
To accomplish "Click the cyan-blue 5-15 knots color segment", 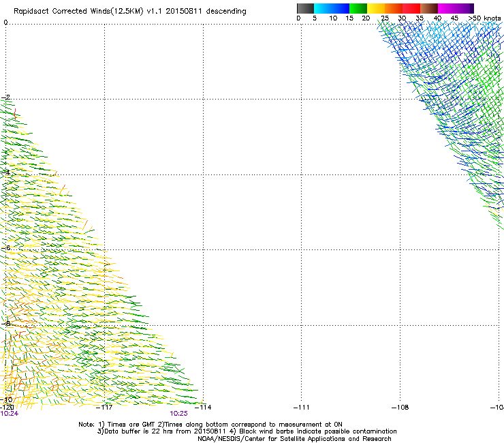I will [x=332, y=8].
